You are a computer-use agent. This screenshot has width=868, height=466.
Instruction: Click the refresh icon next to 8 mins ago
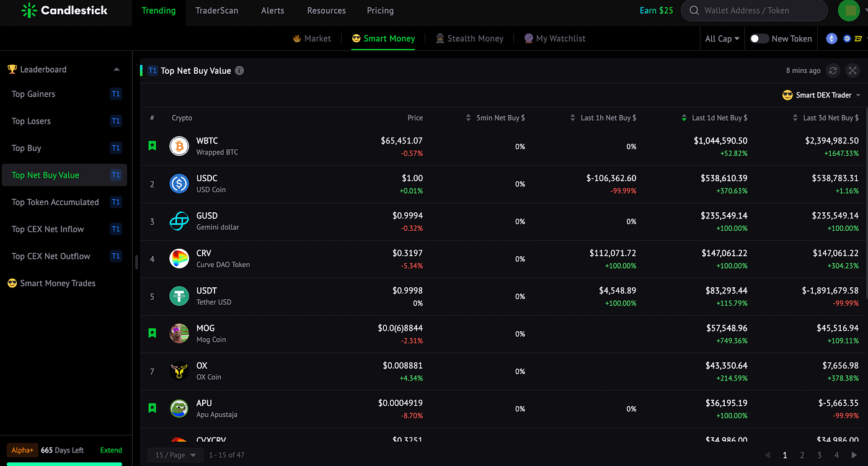[x=833, y=71]
